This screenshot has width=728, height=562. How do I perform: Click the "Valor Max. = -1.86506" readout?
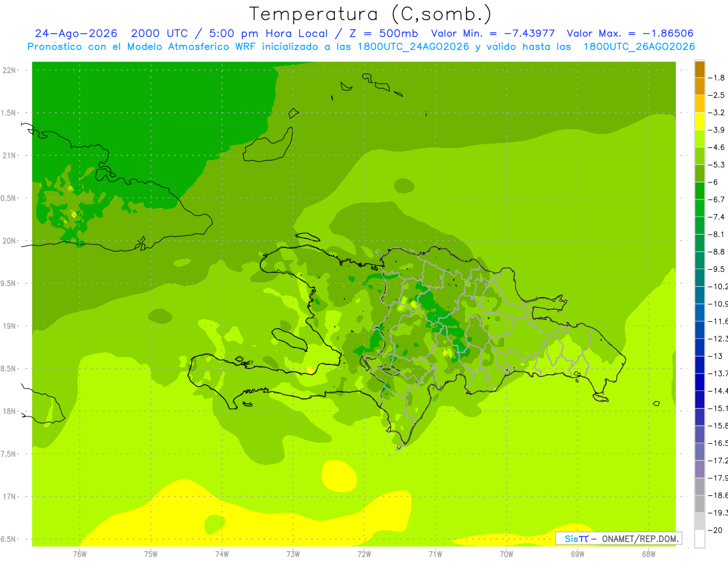630,33
